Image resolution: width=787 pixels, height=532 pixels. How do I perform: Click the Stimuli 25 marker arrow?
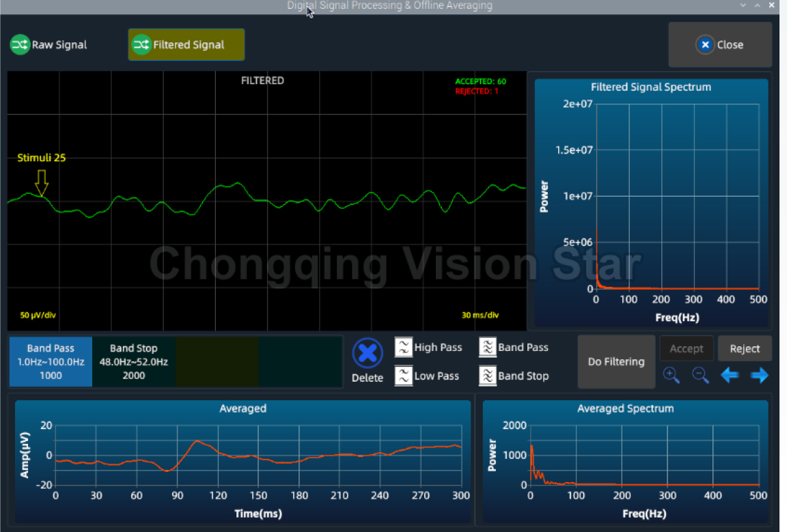coord(42,183)
